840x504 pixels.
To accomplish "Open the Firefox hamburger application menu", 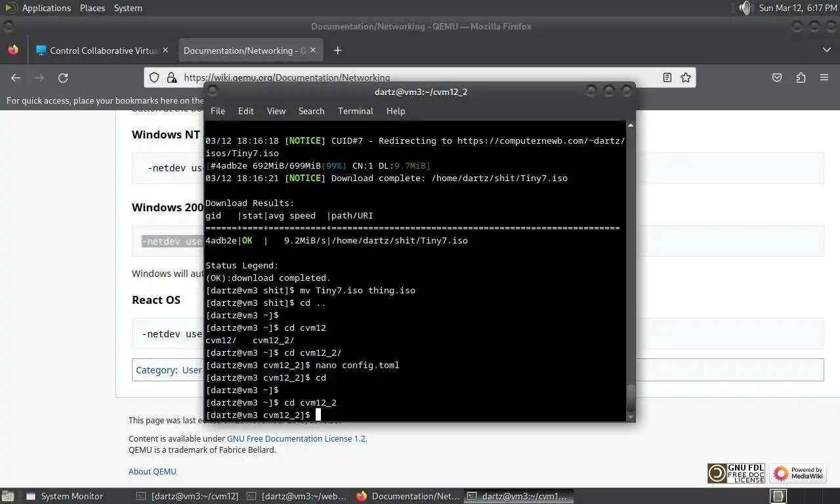I will [x=824, y=77].
